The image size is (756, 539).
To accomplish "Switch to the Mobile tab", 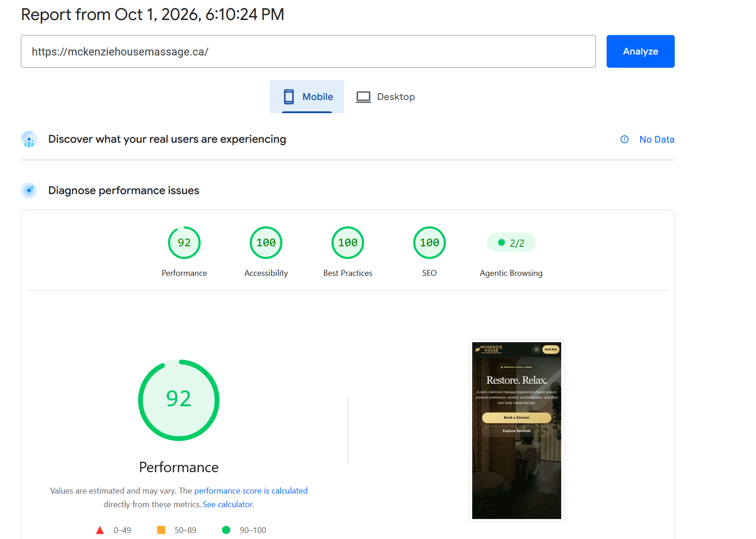I will click(x=307, y=97).
